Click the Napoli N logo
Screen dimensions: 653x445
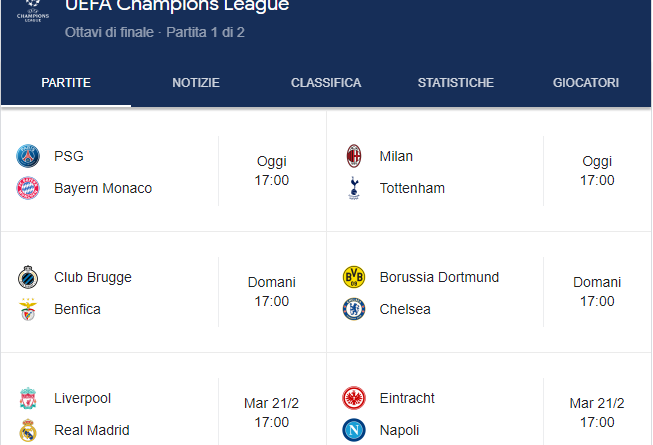coord(354,430)
